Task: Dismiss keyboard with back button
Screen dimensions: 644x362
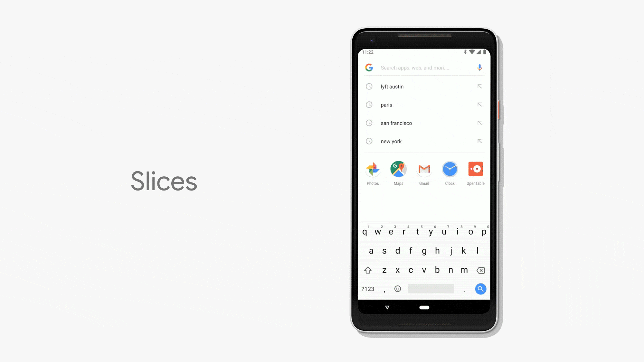Action: pyautogui.click(x=387, y=307)
